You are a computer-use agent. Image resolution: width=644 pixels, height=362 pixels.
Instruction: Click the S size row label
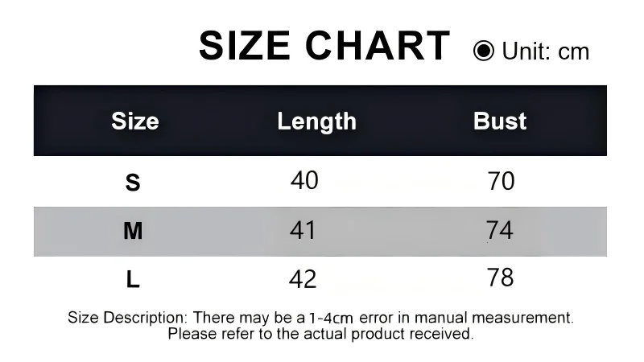tap(133, 183)
